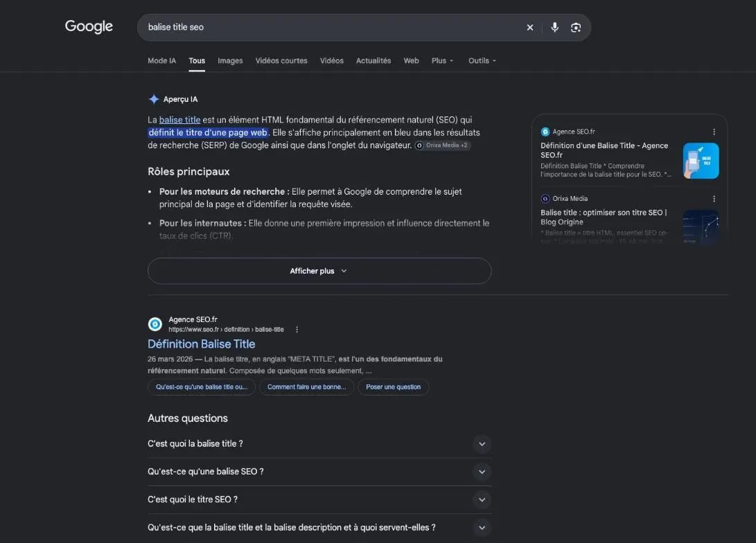Click 'Poser une question' chip

pos(394,387)
